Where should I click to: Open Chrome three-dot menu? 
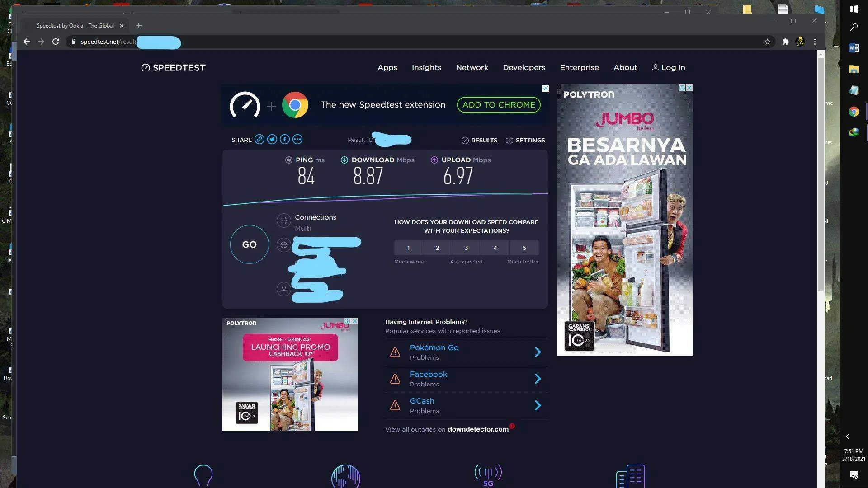tap(815, 42)
